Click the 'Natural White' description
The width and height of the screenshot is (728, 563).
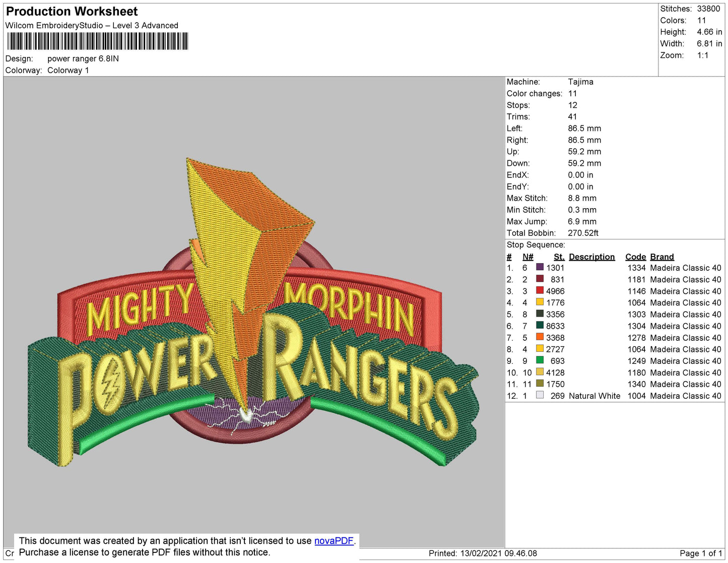tap(594, 396)
